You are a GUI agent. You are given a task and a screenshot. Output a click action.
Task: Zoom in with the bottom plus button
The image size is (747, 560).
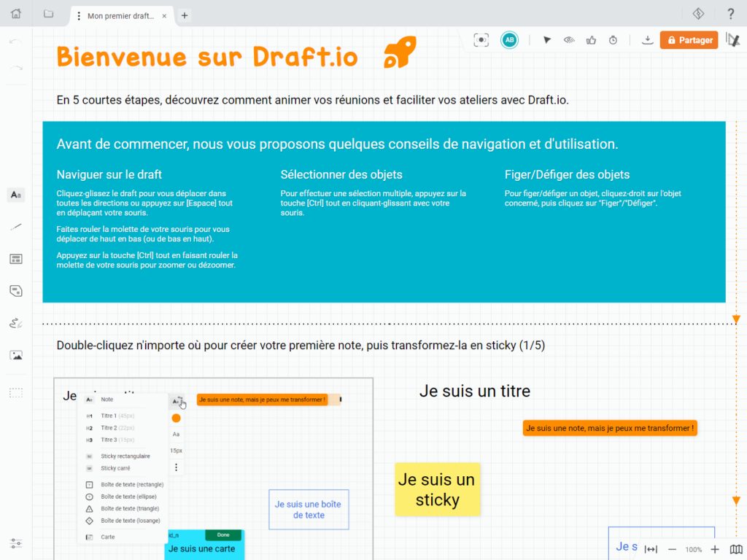715,550
